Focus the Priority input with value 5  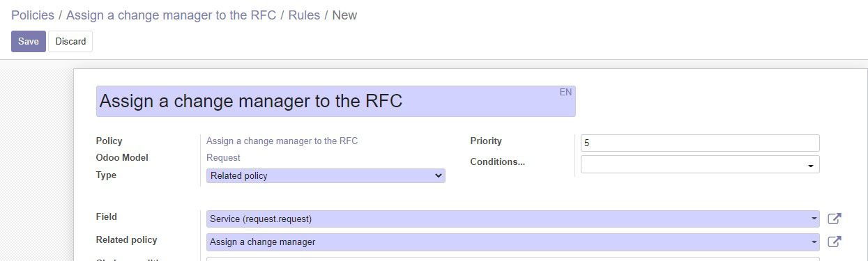click(x=700, y=143)
